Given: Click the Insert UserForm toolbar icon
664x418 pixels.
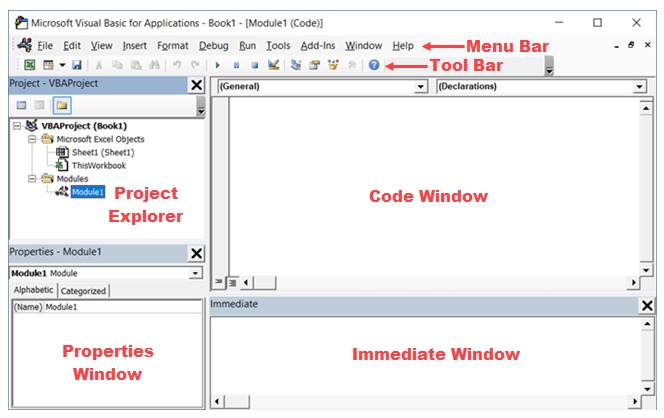Looking at the screenshot, I should tap(48, 65).
